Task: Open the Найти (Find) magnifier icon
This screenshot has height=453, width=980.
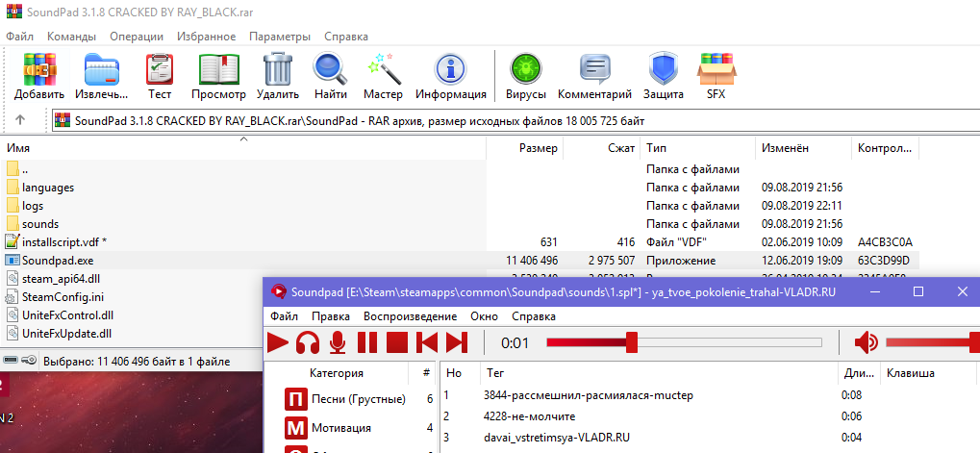Action: coord(331,68)
